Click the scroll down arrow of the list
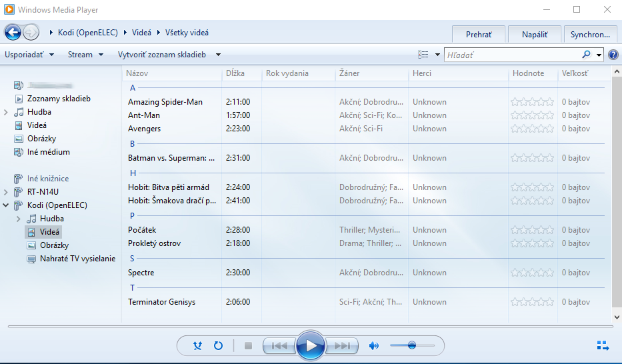Viewport: 622px width, 364px height. pos(617,317)
